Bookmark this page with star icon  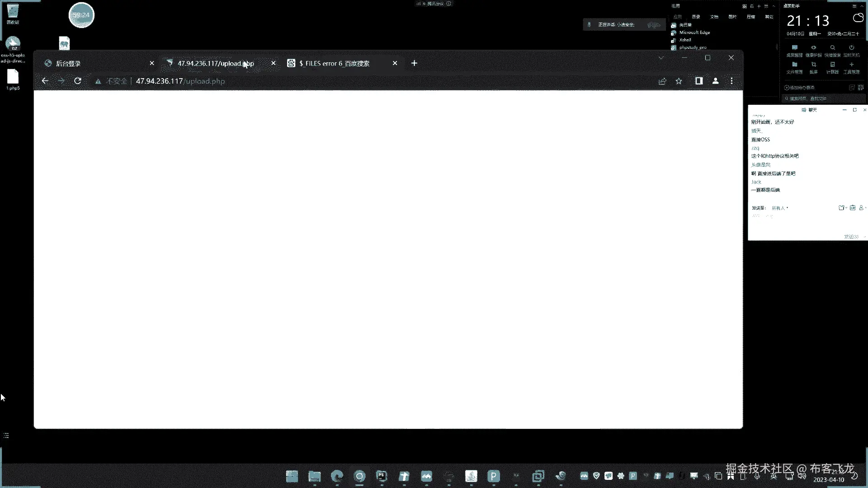point(679,81)
